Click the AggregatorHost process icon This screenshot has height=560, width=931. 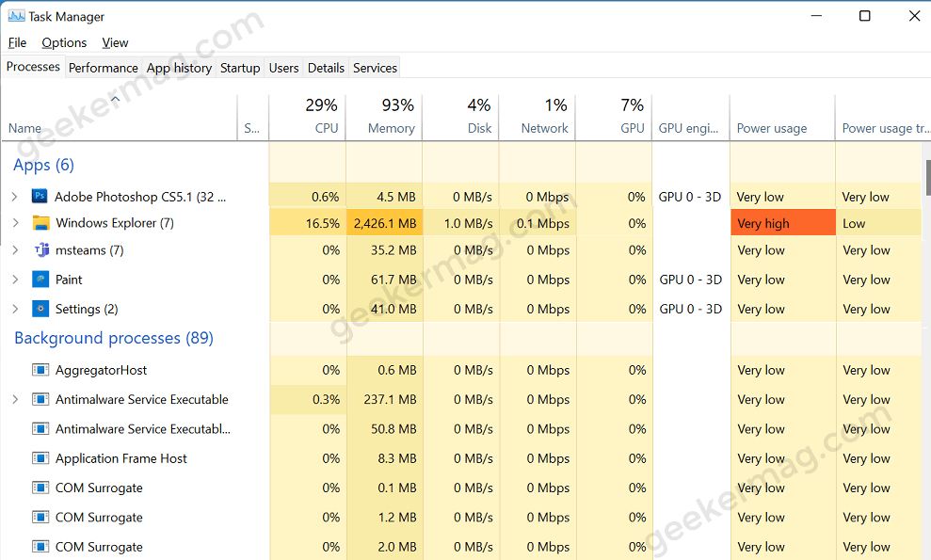click(x=40, y=370)
